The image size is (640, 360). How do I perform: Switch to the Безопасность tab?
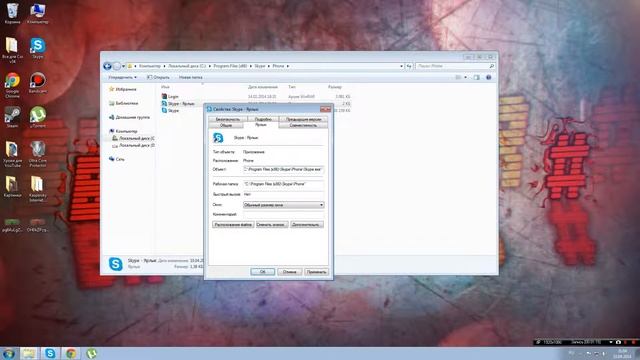[227, 119]
